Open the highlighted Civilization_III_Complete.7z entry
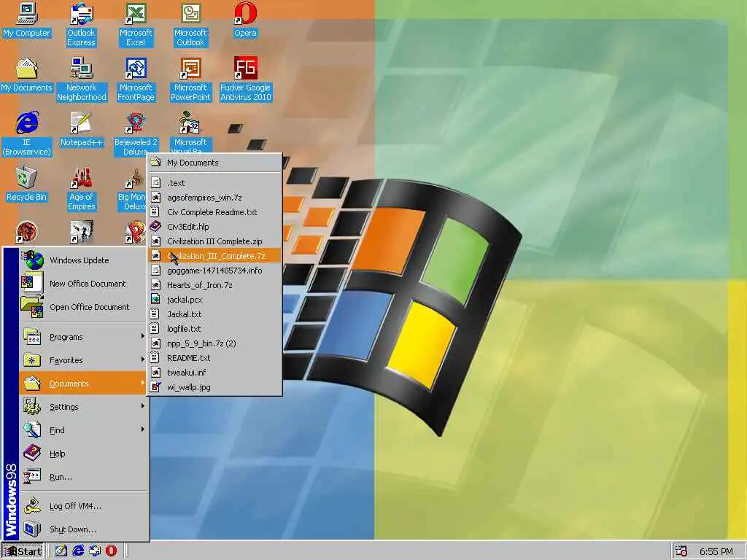 [x=214, y=256]
